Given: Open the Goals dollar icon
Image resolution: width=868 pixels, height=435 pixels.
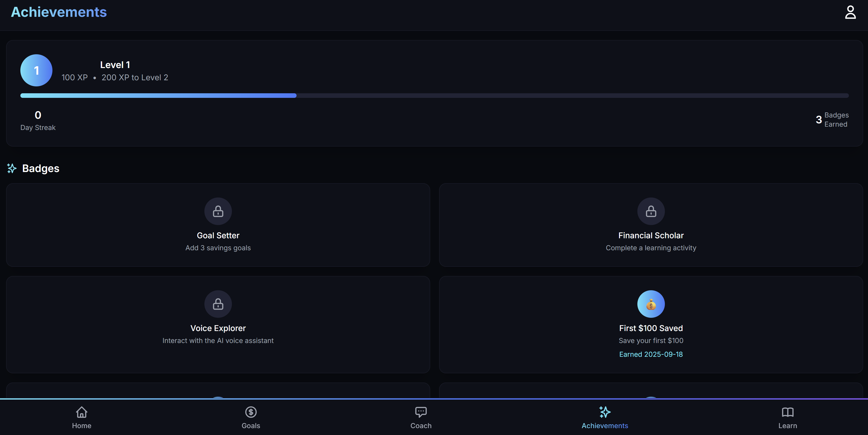Looking at the screenshot, I should pos(251,412).
